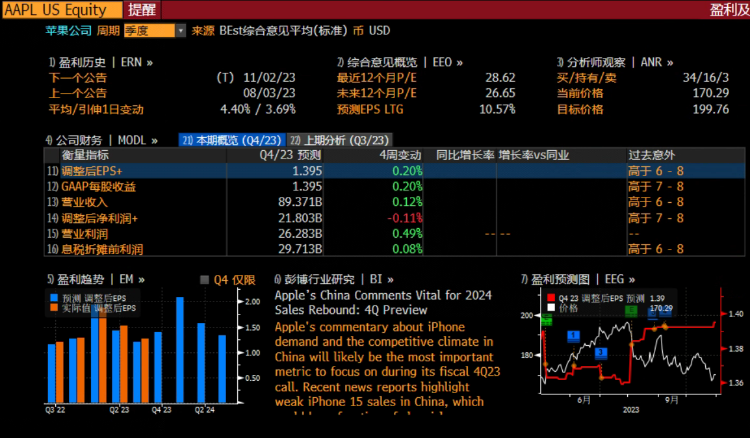Click the 下一个公告 date 11/02/23
The width and height of the screenshot is (750, 438).
coord(269,77)
